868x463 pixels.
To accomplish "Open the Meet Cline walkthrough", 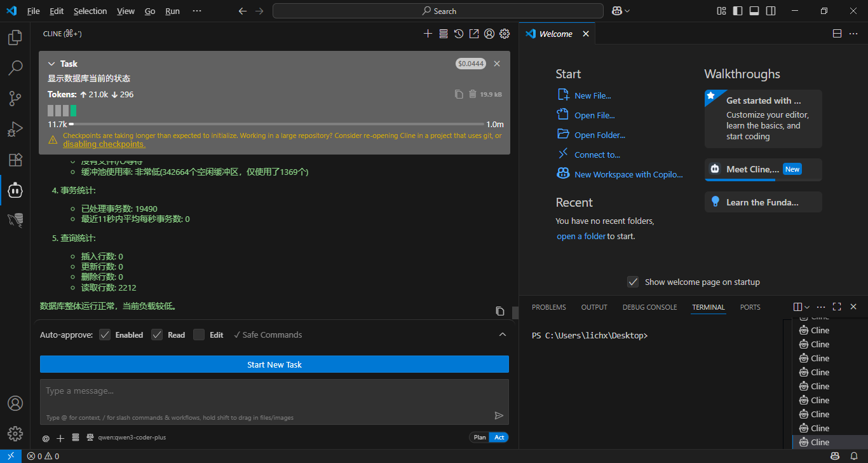I will (763, 170).
